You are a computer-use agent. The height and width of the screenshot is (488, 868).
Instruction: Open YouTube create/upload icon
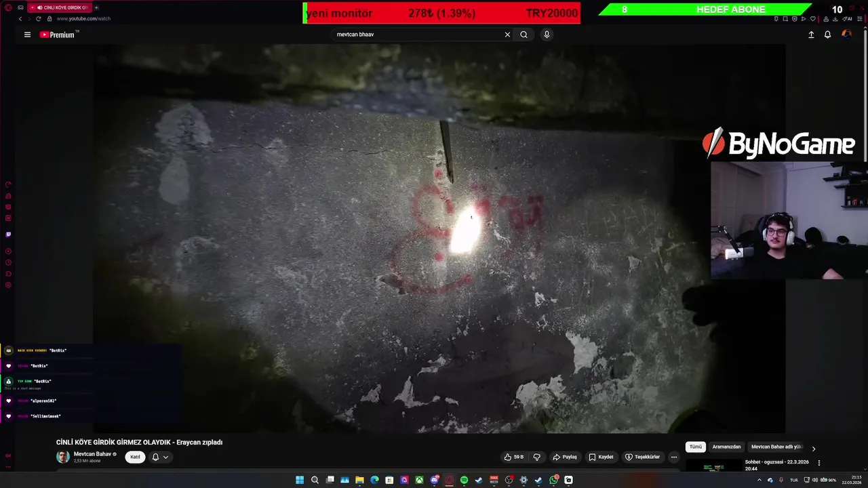click(x=811, y=35)
